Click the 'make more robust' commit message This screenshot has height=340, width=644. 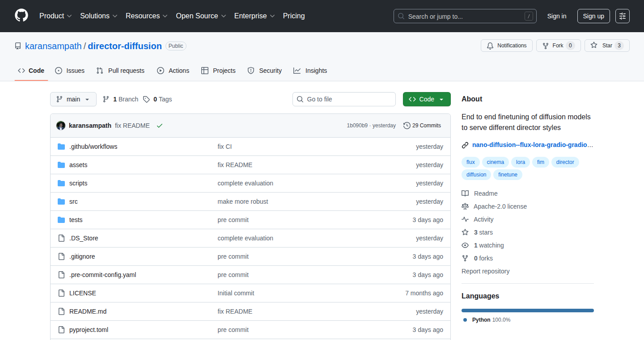243,201
